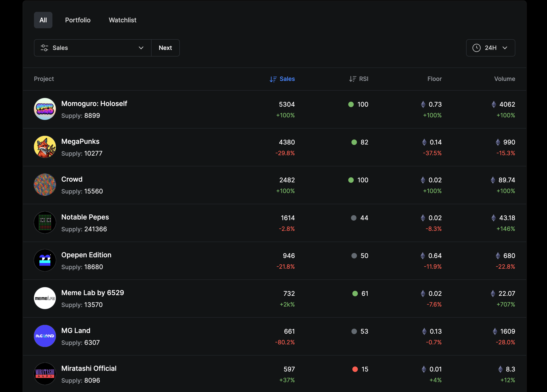Click the Momoguro: Holoself collection logo
The width and height of the screenshot is (547, 392).
(45, 109)
